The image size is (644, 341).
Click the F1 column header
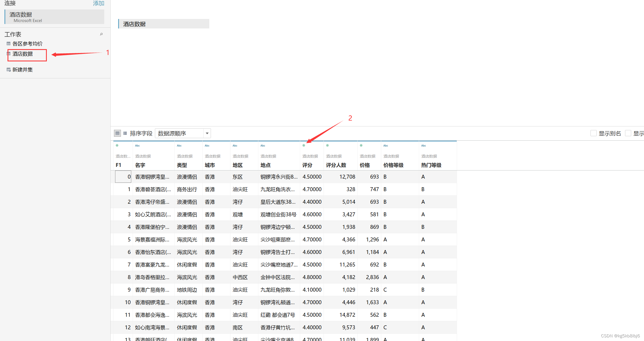click(118, 165)
